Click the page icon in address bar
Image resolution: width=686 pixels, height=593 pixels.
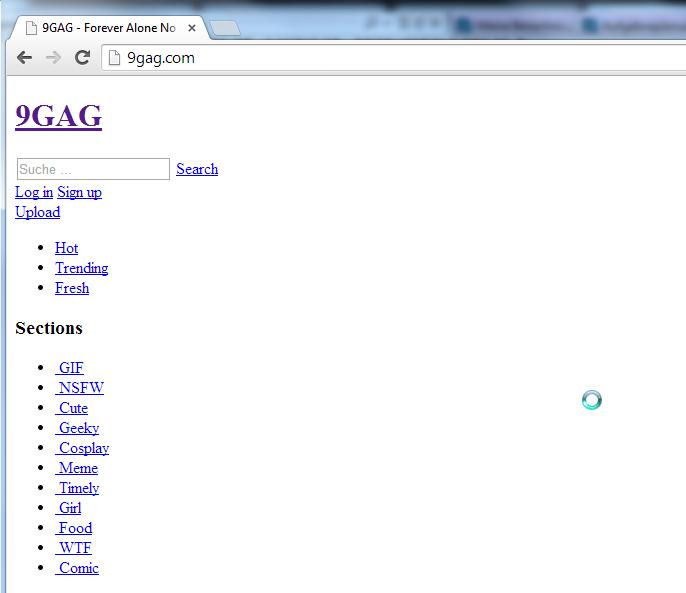pos(115,58)
